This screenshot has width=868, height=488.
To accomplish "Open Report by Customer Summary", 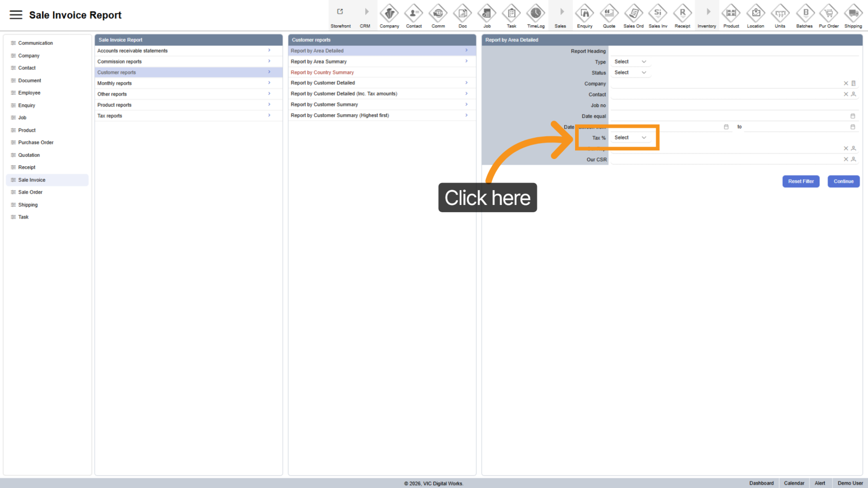I will point(324,105).
